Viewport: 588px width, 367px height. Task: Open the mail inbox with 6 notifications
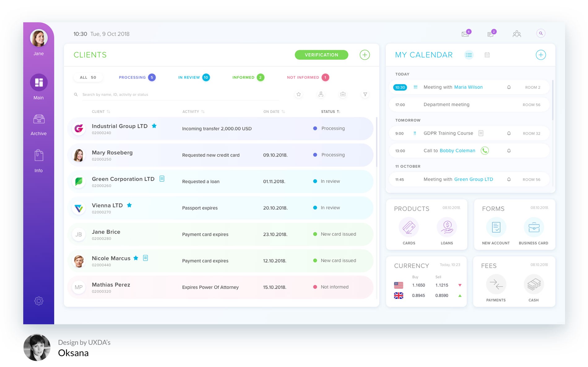[x=465, y=33]
